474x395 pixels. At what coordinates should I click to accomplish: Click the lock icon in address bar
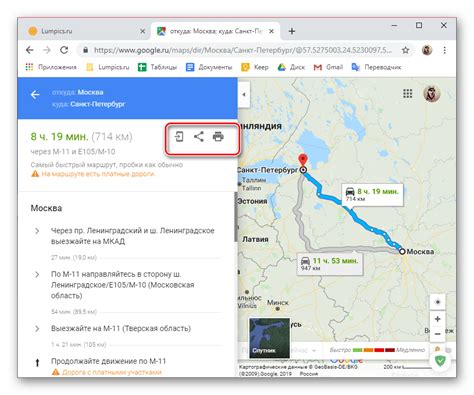[86, 50]
